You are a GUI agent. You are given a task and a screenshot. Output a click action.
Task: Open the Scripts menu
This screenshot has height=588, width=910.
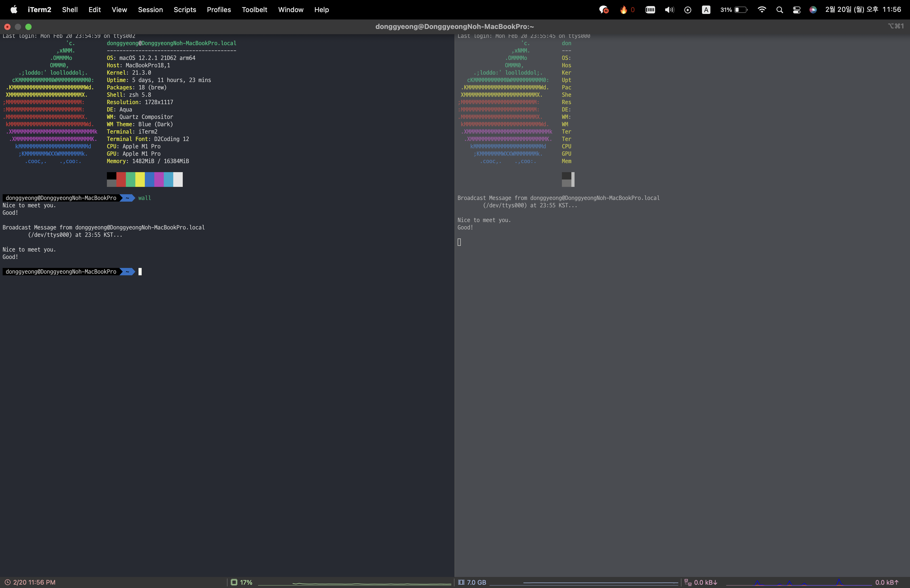coord(185,9)
